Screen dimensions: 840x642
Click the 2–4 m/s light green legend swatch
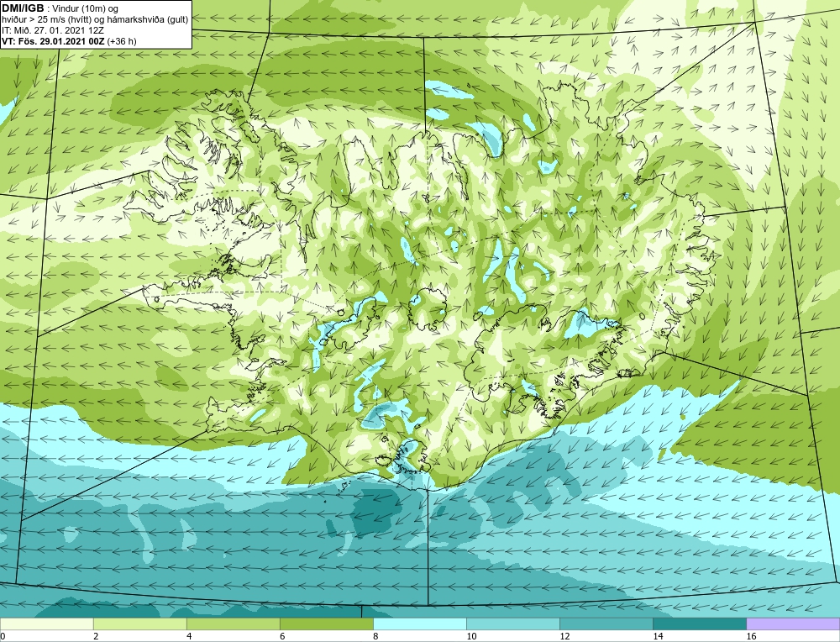tap(139, 624)
